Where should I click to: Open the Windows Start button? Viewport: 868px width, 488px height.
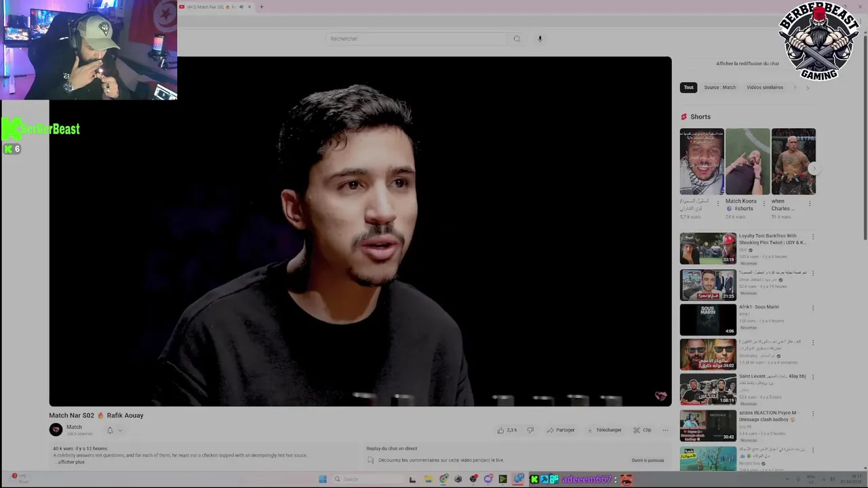click(323, 479)
